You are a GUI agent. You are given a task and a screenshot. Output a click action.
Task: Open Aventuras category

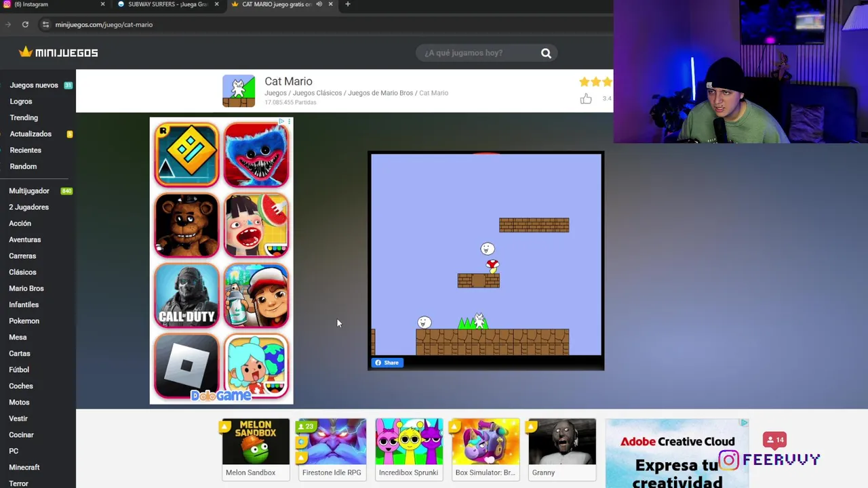point(24,240)
